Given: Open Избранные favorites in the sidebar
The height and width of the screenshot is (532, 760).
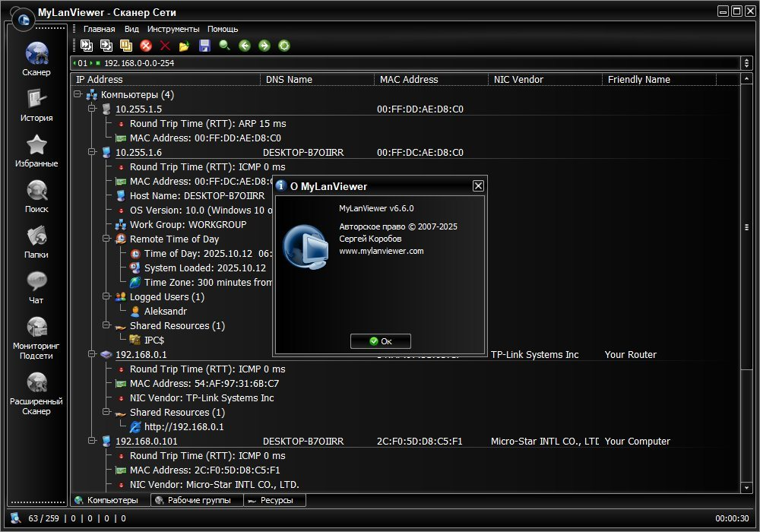Looking at the screenshot, I should 36,150.
